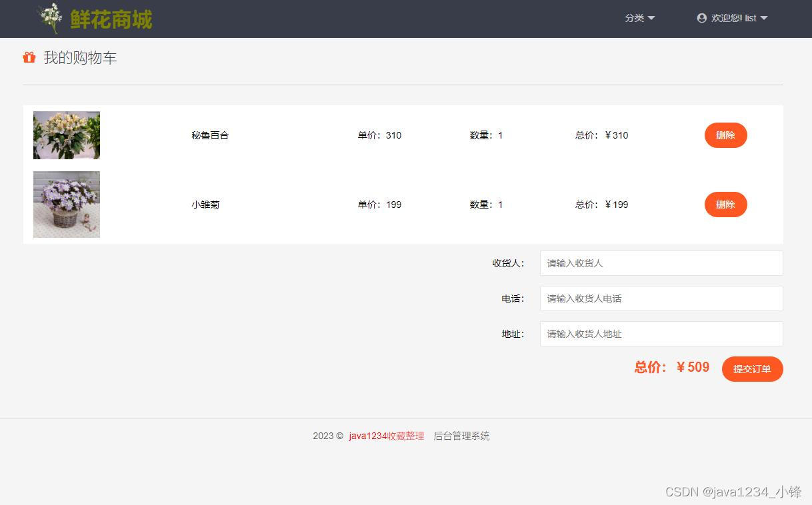
Task: Click the java1234收藏整理 footer link
Action: [x=387, y=436]
